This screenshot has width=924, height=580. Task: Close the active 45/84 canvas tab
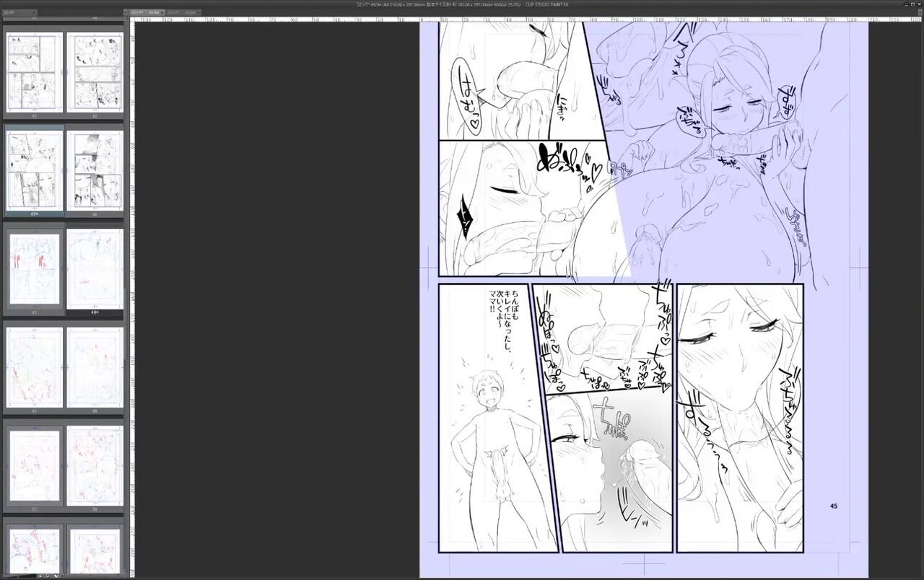pos(162,12)
